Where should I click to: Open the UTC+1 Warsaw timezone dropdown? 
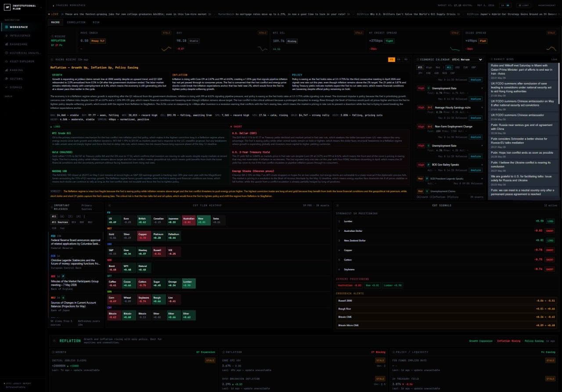click(x=467, y=59)
